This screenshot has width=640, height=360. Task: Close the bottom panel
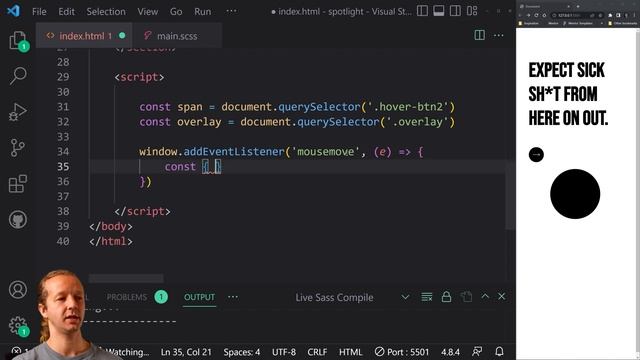(x=502, y=296)
